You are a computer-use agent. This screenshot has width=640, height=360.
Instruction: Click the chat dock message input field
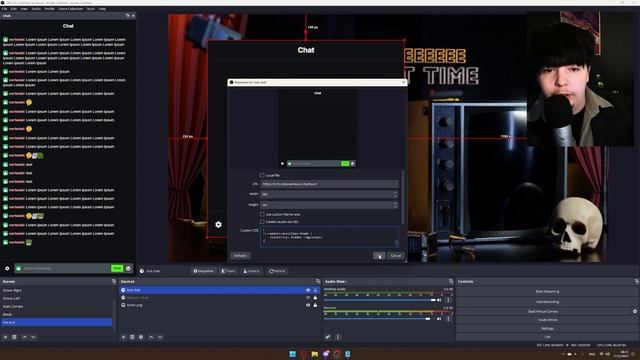(66, 268)
